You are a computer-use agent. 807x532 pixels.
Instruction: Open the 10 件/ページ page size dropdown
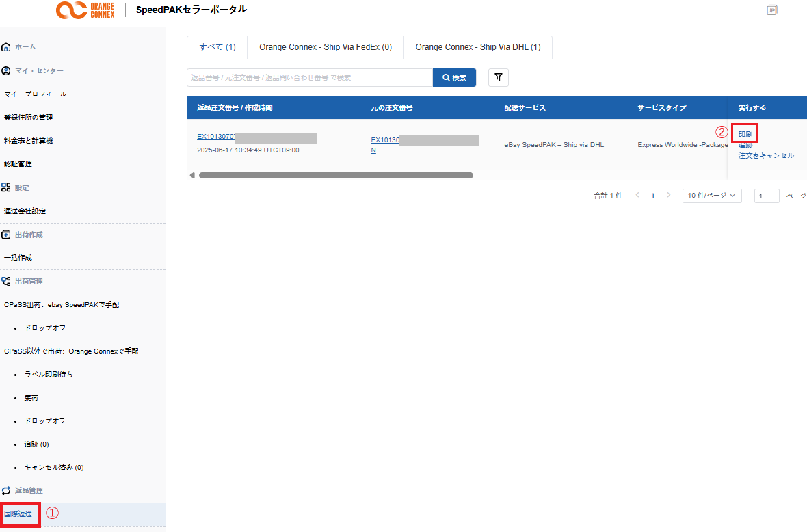(x=712, y=196)
